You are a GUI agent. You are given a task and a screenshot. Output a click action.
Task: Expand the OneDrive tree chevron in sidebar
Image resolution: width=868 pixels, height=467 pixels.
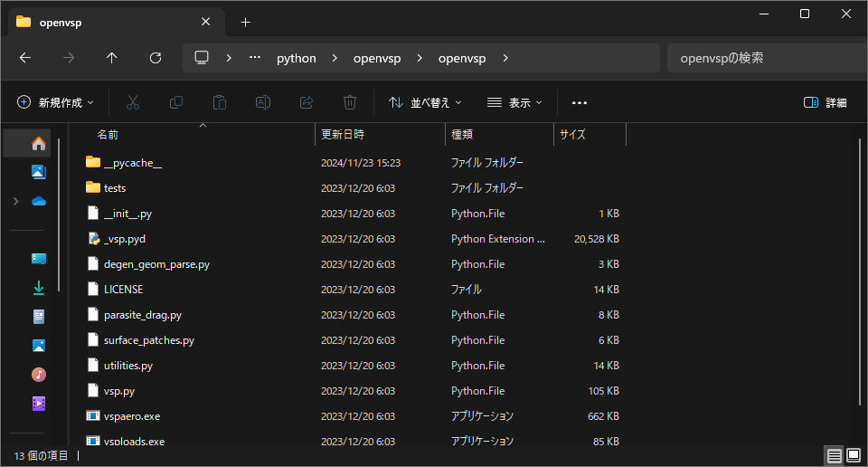coord(16,201)
